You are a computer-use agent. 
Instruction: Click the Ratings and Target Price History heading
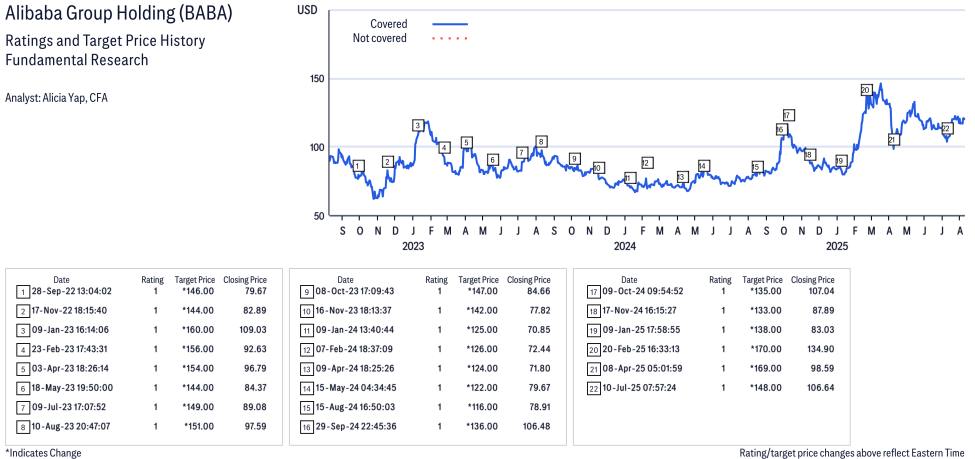coord(105,41)
